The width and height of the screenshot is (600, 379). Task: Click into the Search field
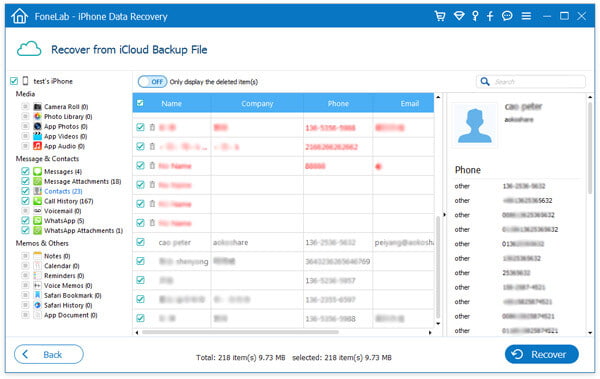pos(531,82)
